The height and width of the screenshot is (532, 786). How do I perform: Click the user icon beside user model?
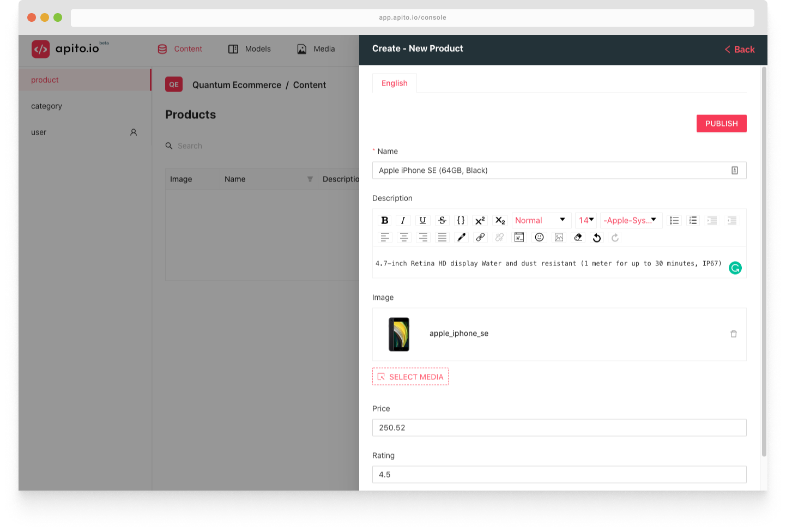[134, 132]
